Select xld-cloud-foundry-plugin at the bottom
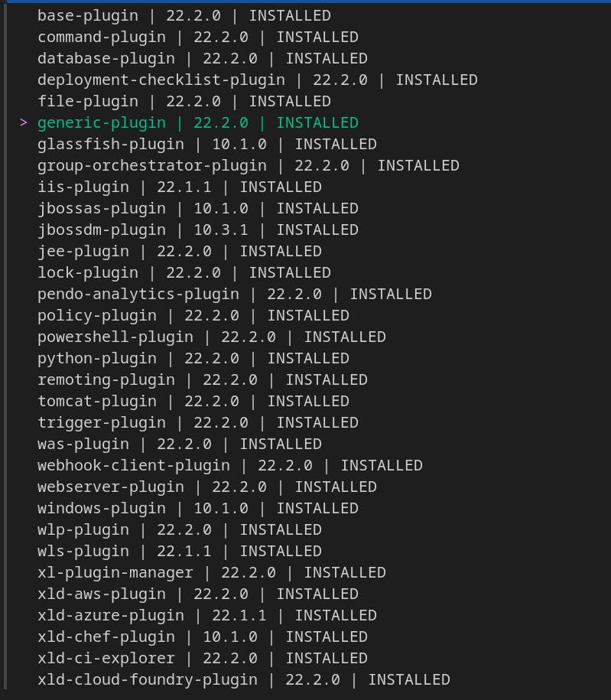Viewport: 611px width, 700px height. pos(243,679)
